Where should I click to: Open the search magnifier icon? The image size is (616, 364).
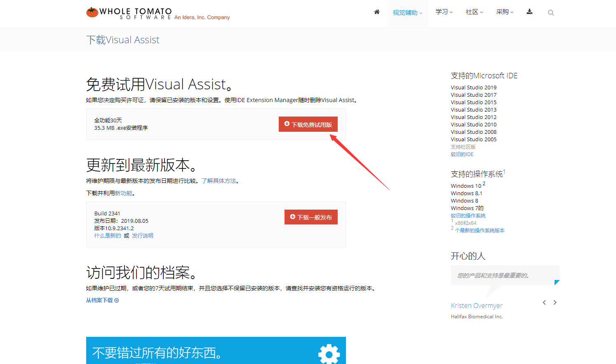pyautogui.click(x=551, y=13)
